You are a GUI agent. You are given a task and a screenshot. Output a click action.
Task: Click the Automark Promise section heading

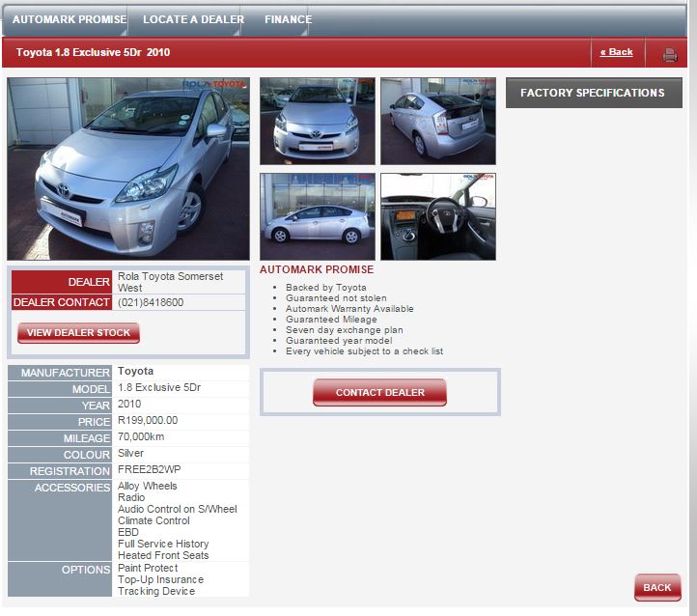[x=317, y=269]
